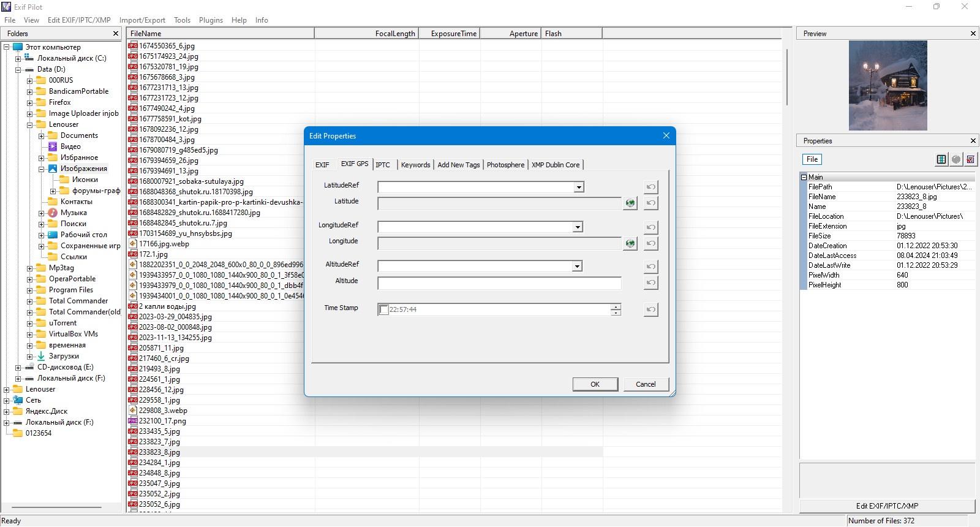
Task: Click the grid view icon in Properties
Action: tap(941, 159)
